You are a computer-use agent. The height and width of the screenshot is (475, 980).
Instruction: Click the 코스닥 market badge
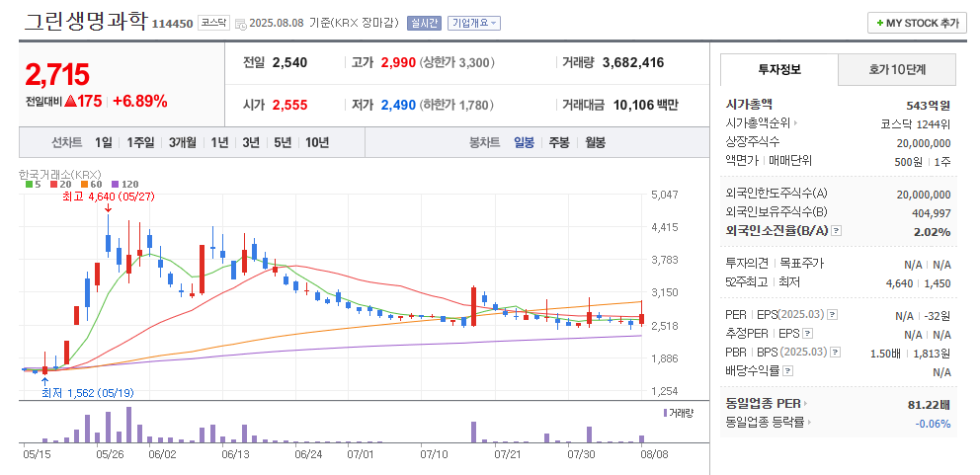tap(214, 23)
